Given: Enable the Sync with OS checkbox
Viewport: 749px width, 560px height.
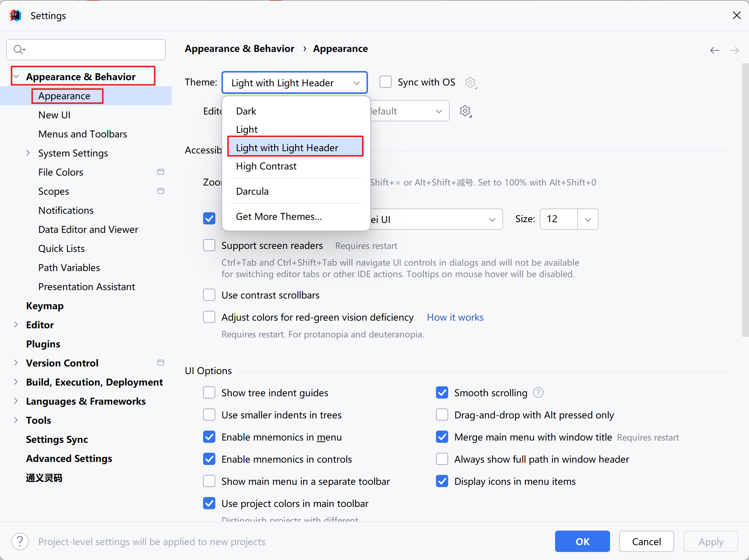Looking at the screenshot, I should pos(386,82).
